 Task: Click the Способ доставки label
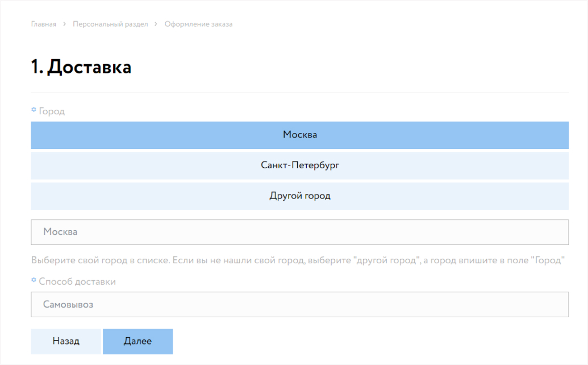coord(77,282)
